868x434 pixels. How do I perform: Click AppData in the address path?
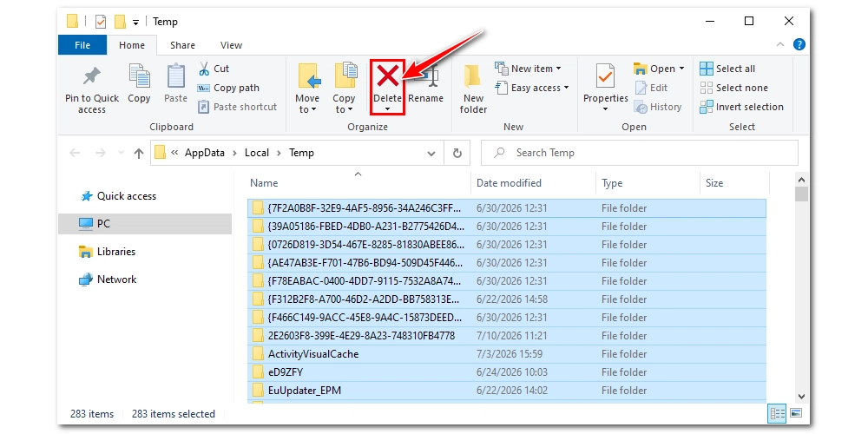click(205, 154)
